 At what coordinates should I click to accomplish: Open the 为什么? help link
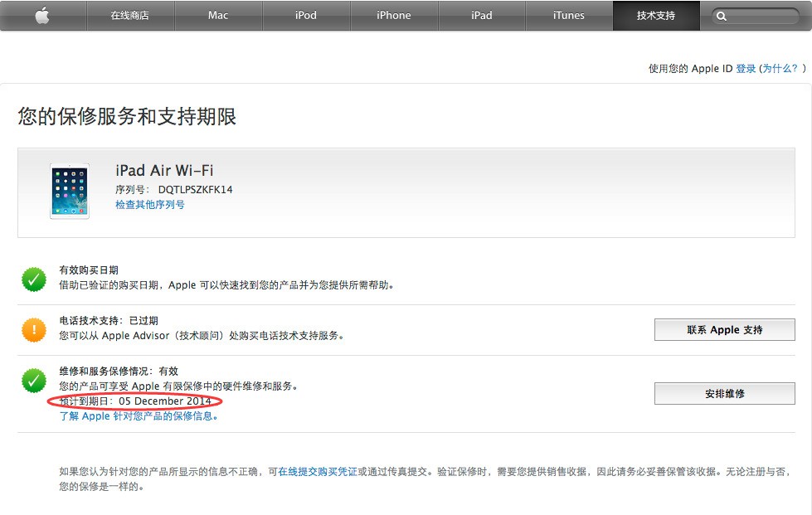tap(784, 68)
